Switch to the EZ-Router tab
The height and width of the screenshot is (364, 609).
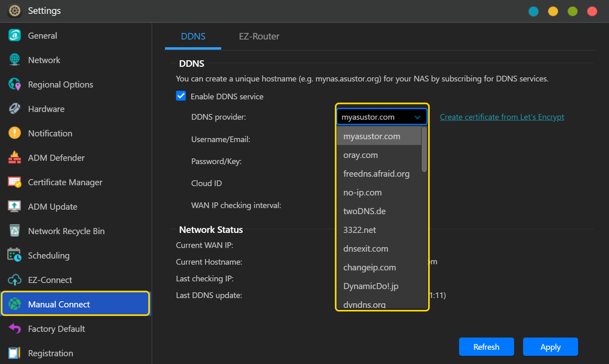[x=259, y=36]
